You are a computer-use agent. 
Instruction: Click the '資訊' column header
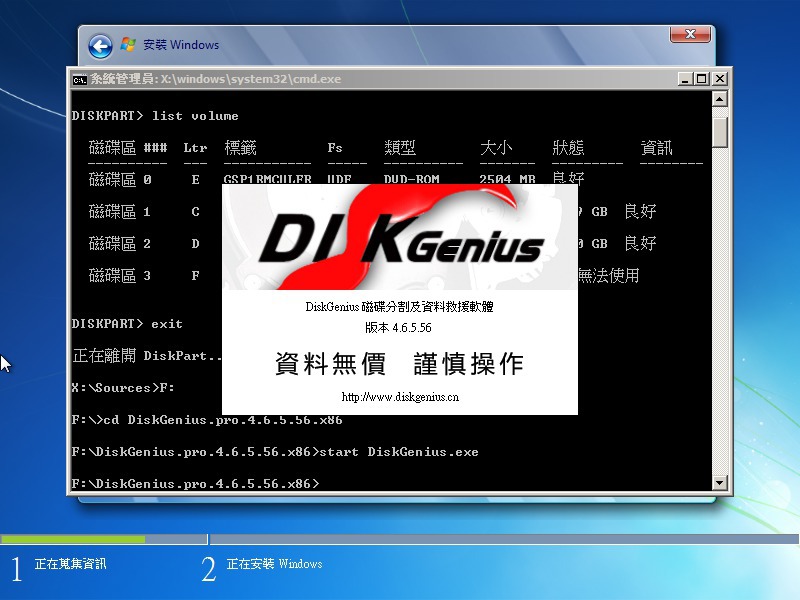656,148
